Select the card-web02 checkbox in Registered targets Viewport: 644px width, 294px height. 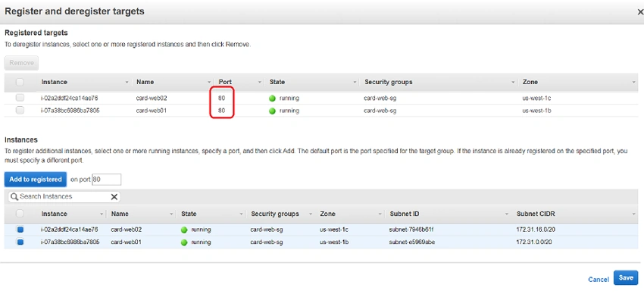pos(20,98)
